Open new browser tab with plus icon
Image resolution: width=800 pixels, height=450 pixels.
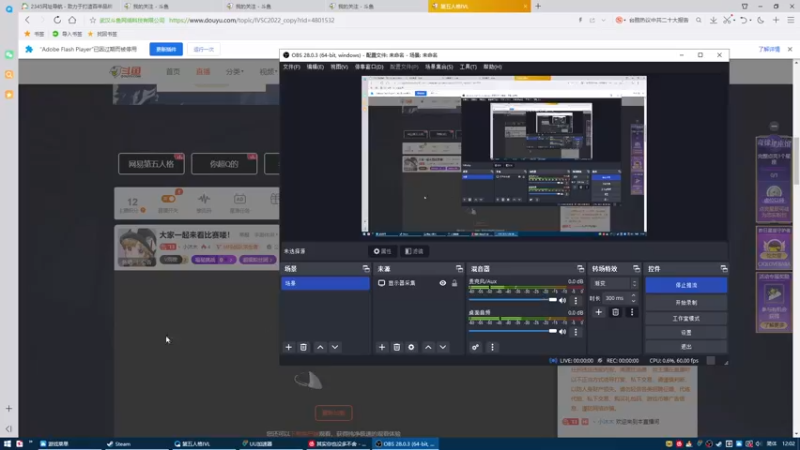538,6
